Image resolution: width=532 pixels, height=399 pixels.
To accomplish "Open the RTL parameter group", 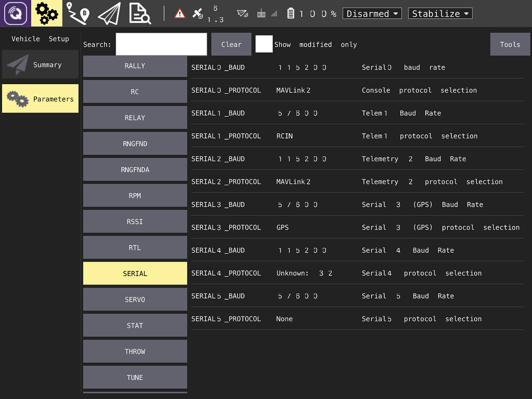I will click(x=135, y=247).
